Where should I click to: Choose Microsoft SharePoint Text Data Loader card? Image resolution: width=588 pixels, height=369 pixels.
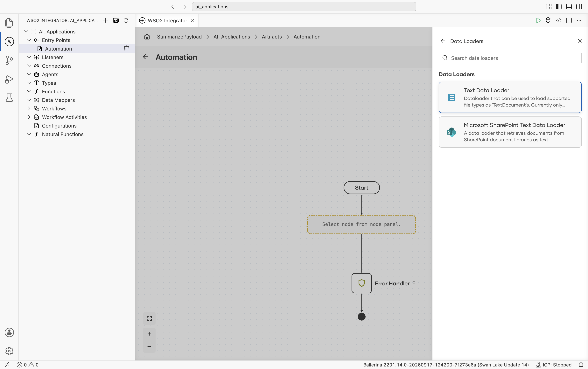[510, 132]
